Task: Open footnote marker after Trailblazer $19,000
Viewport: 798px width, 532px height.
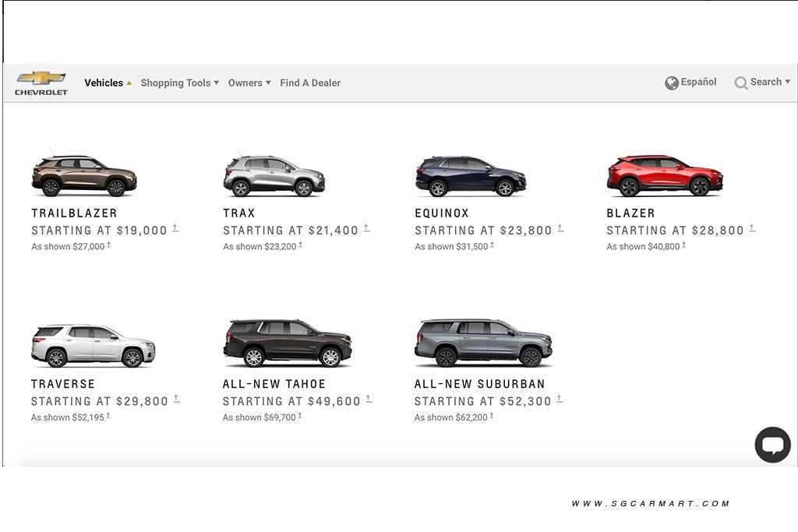Action: coord(175,228)
